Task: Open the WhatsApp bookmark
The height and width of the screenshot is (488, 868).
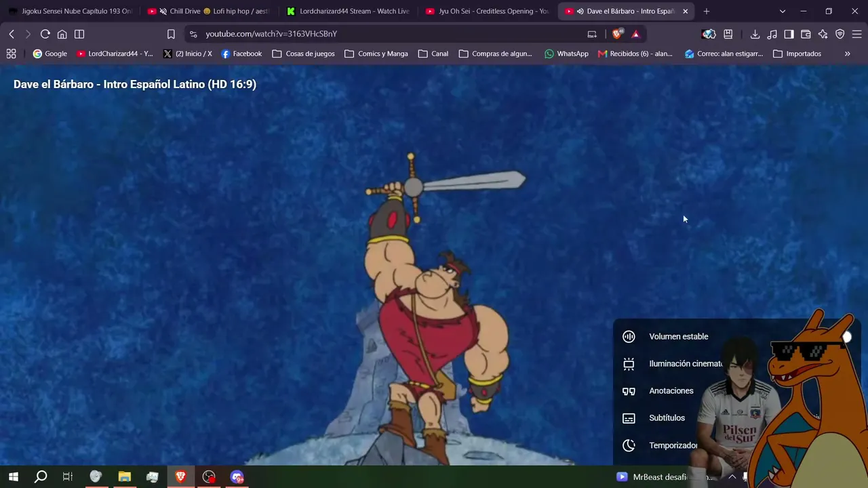Action: 566,54
